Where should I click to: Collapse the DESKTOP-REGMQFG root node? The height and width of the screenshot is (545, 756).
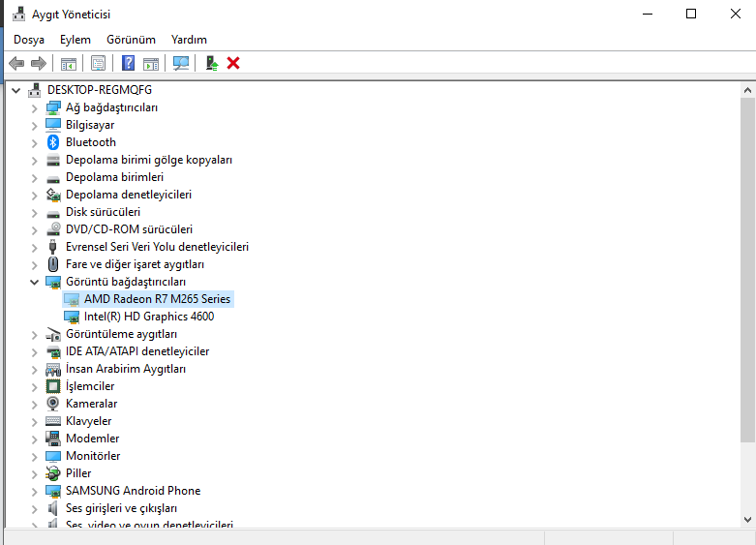click(x=16, y=90)
